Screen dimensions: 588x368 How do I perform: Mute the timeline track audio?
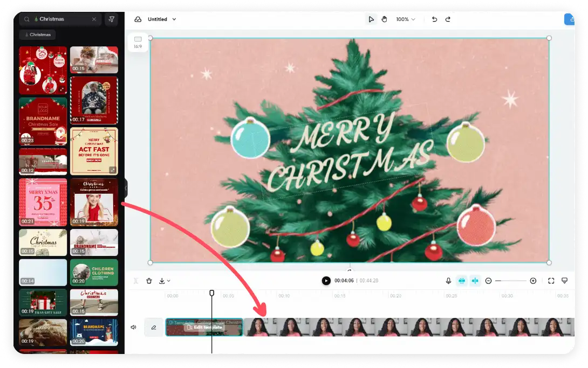tap(133, 327)
